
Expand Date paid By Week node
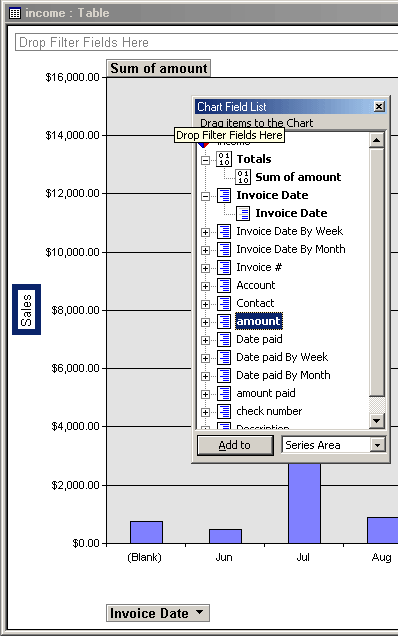click(205, 359)
